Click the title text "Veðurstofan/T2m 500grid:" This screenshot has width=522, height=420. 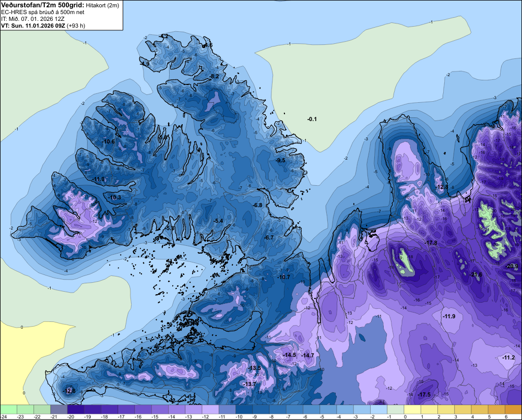pos(43,5)
